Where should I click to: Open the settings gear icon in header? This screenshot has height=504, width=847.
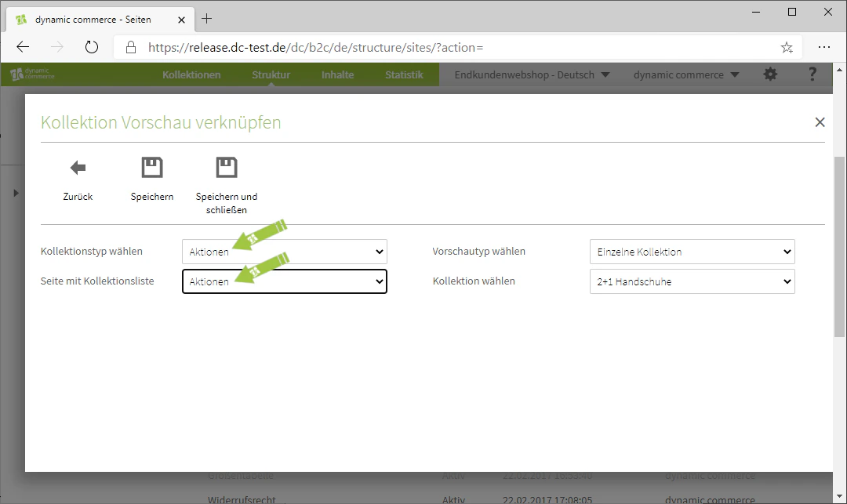coord(770,74)
